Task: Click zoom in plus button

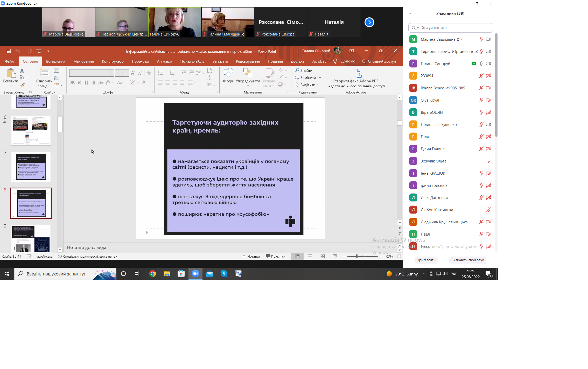Action: (x=381, y=256)
